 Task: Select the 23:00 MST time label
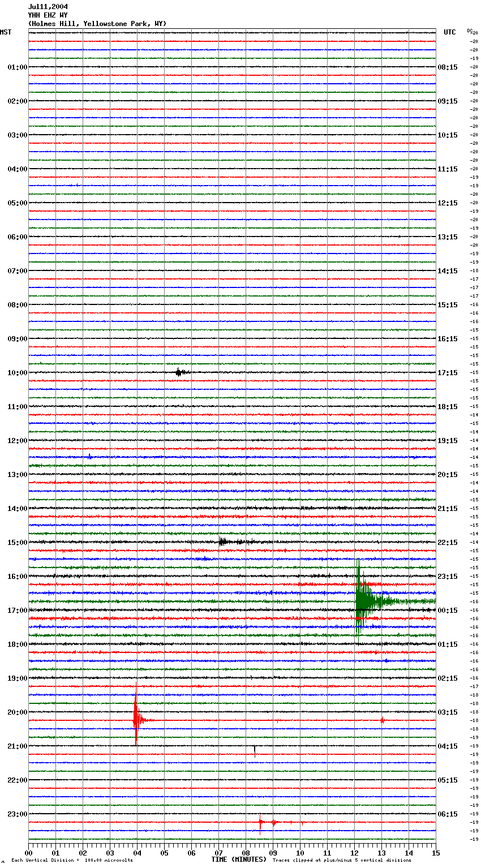17,814
